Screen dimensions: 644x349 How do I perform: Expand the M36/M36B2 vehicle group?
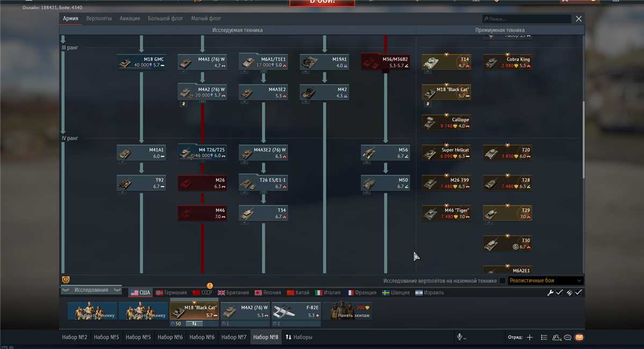(x=385, y=62)
